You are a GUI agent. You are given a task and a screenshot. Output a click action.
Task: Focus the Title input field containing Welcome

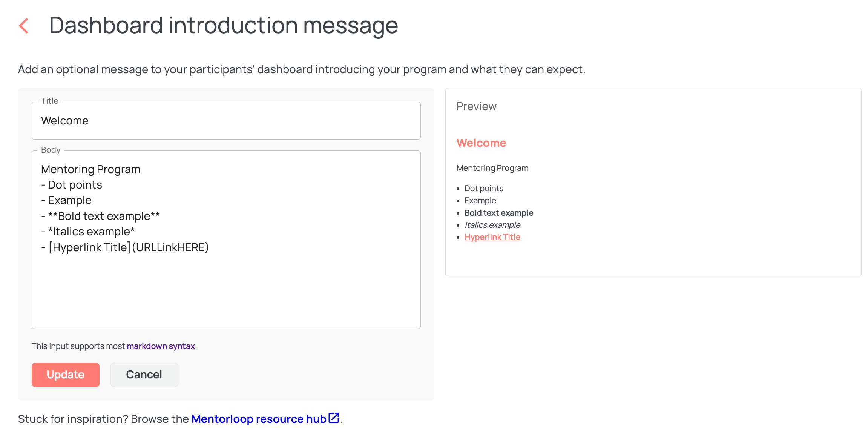(226, 121)
